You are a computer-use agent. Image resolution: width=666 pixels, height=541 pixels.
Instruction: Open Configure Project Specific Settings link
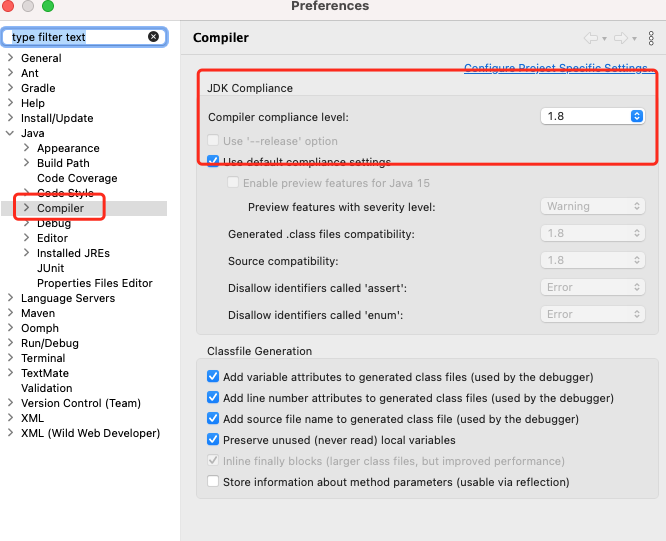pyautogui.click(x=559, y=68)
